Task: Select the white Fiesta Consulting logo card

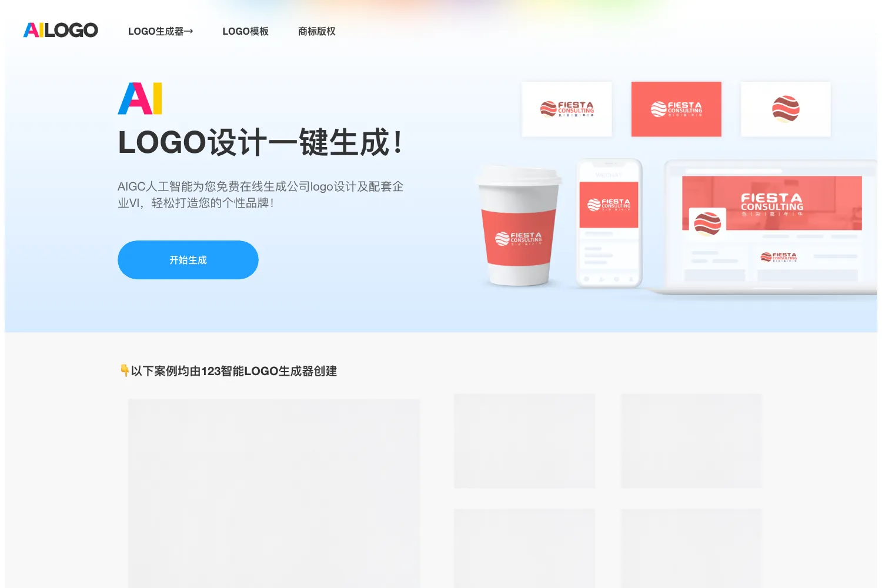Action: 567,109
